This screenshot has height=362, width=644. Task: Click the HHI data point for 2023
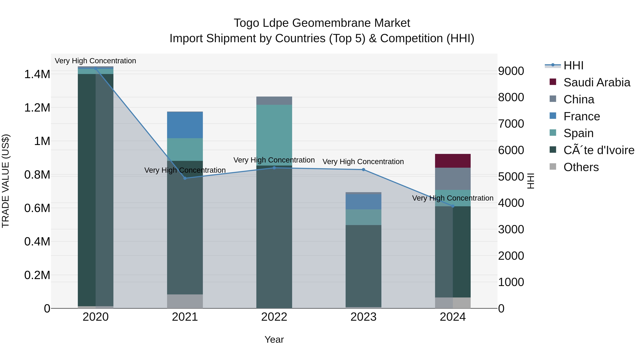364,170
